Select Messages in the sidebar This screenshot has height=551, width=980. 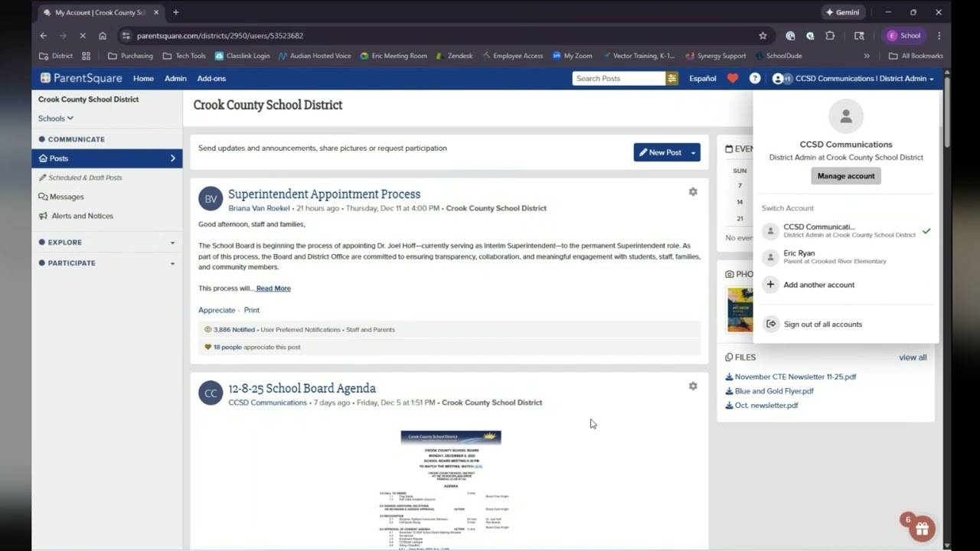tap(61, 197)
